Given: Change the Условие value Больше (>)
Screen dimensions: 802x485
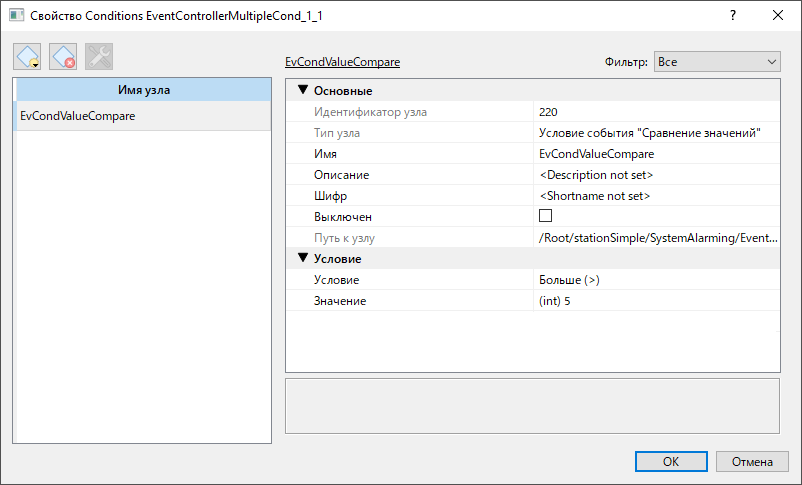Looking at the screenshot, I should [656, 279].
